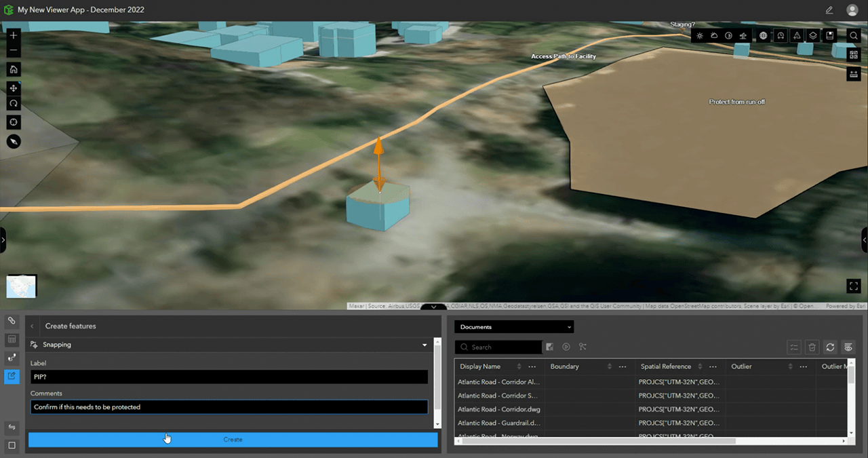Click the compass navigation icon

click(x=13, y=141)
